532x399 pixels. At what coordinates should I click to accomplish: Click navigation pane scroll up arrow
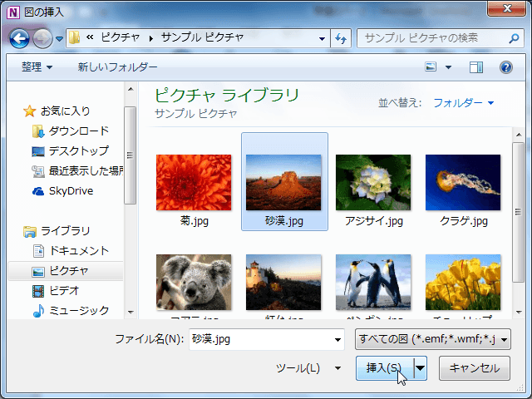click(131, 90)
